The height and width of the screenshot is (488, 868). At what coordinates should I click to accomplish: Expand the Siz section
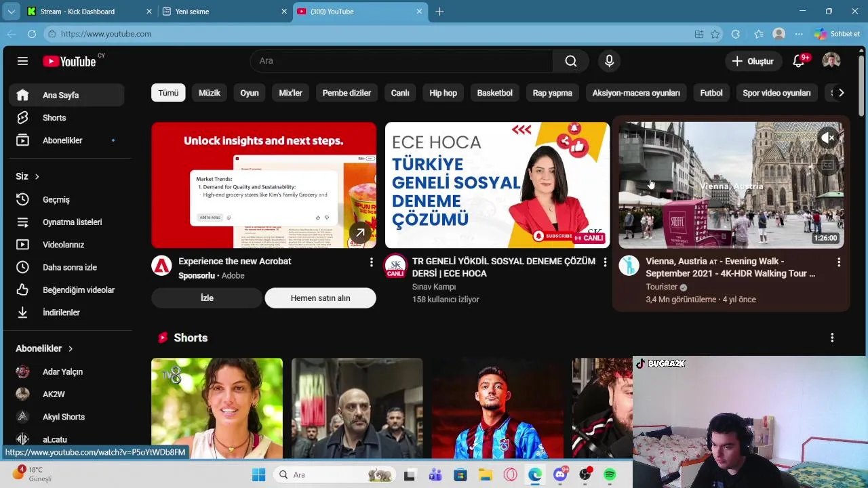[x=28, y=176]
